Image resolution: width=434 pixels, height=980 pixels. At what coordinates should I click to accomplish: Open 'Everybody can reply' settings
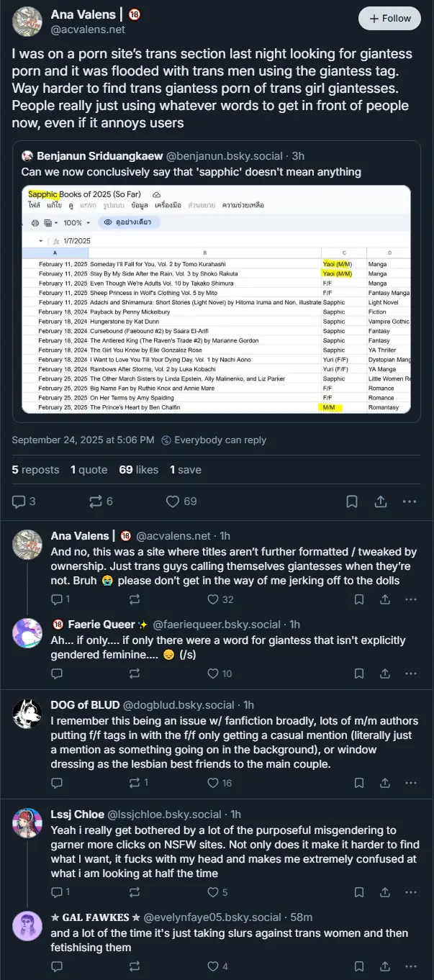coord(213,440)
